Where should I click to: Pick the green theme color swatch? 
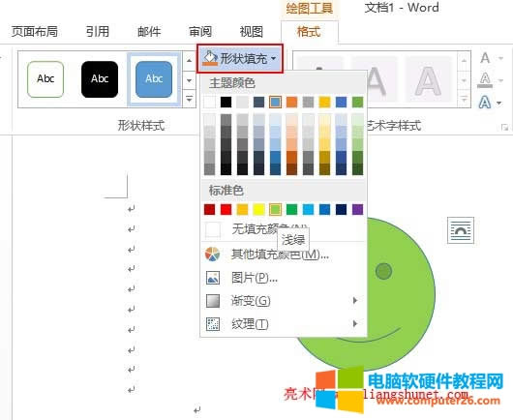coord(357,102)
